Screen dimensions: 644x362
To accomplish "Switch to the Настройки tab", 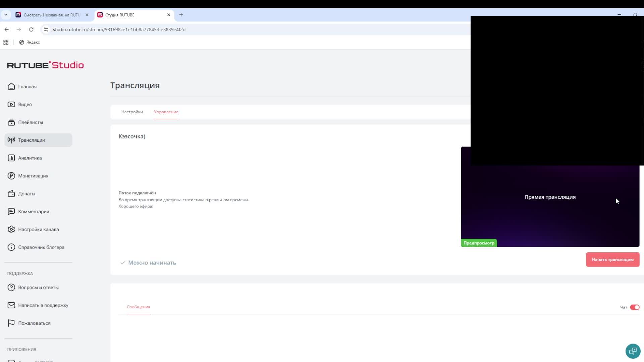I will (132, 112).
